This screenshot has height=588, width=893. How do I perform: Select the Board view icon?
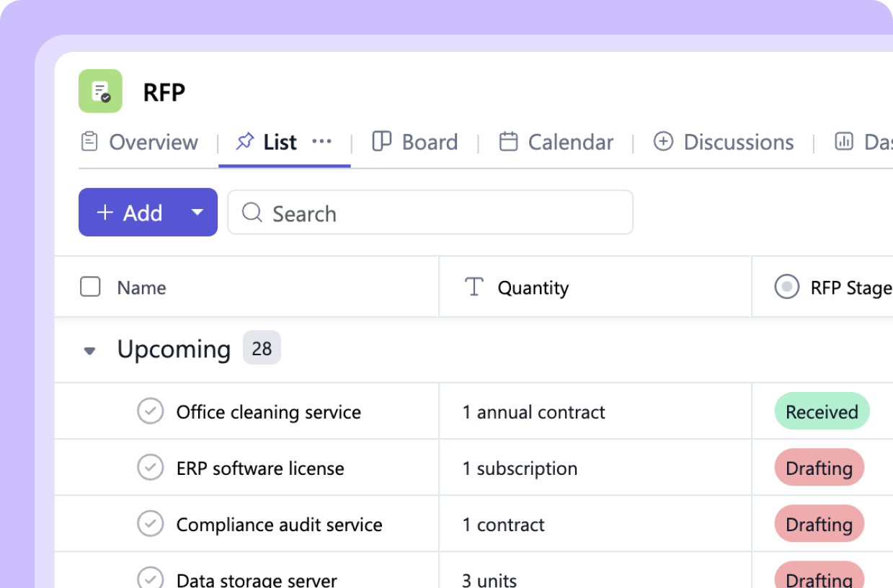[x=381, y=142]
